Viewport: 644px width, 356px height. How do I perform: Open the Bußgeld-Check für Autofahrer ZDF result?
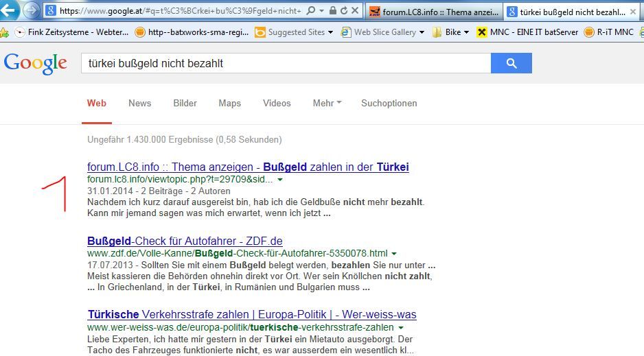click(185, 241)
